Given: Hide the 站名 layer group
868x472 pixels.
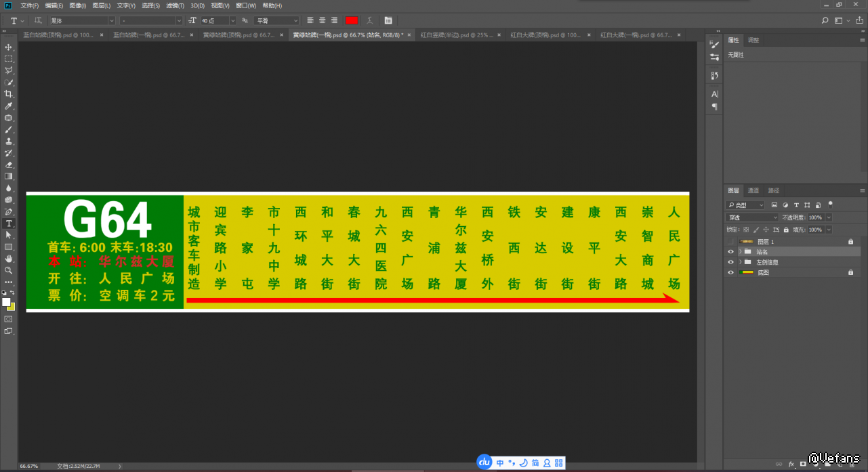Looking at the screenshot, I should click(x=730, y=252).
